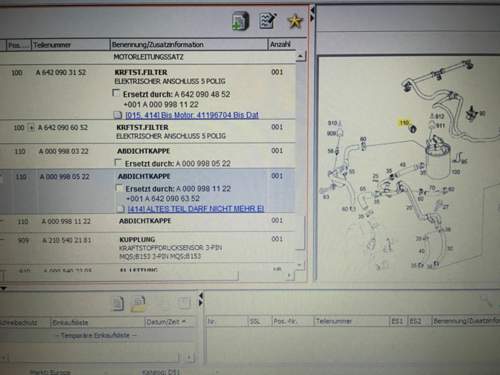Open the yellow folder icon in lower toolbar

tap(138, 304)
